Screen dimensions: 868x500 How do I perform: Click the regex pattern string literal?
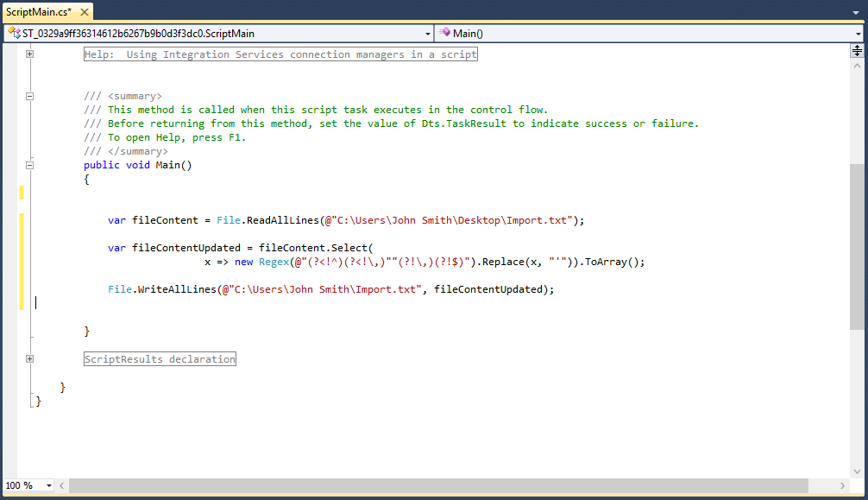click(x=382, y=262)
